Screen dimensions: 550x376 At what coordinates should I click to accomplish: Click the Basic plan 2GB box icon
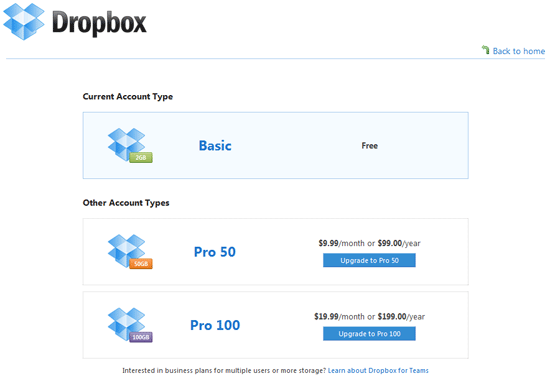click(130, 145)
